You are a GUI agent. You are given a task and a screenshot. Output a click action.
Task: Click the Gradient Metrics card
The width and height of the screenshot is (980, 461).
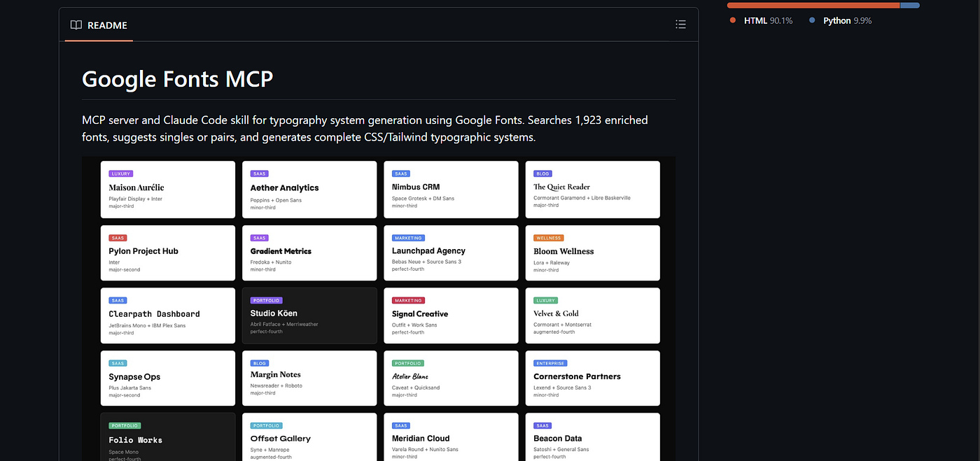309,253
